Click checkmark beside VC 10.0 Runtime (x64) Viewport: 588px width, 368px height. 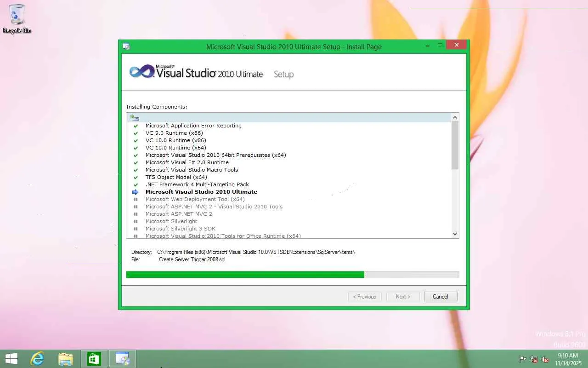click(x=136, y=148)
